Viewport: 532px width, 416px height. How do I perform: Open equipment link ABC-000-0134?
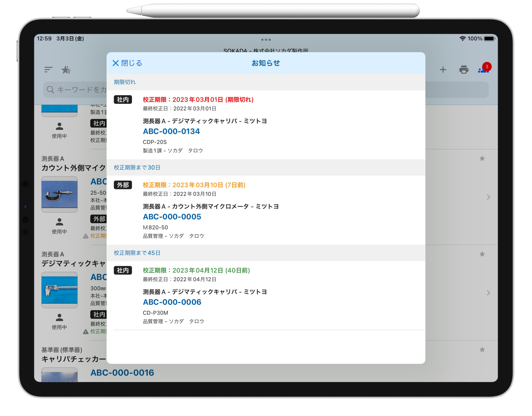[171, 131]
